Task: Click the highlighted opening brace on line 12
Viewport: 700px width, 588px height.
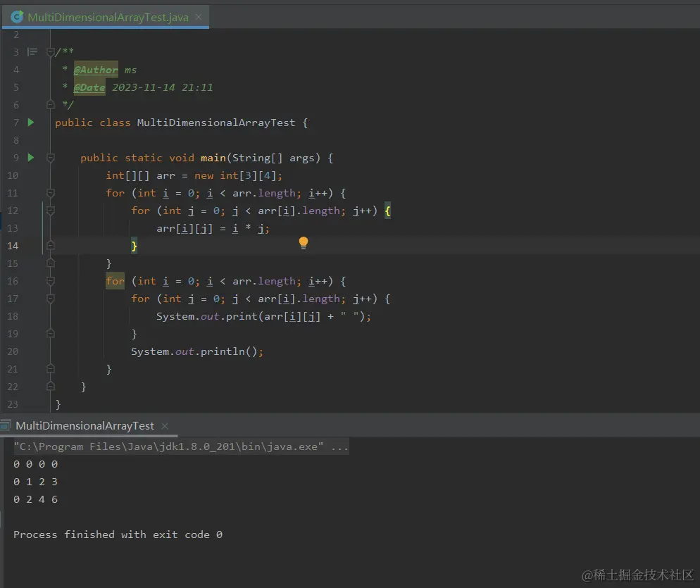Action: (387, 211)
